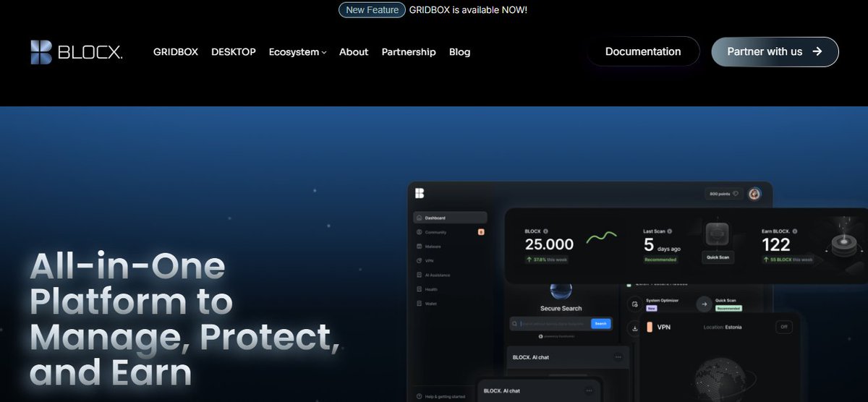Click the '37.8% this week' indicator

pos(545,259)
